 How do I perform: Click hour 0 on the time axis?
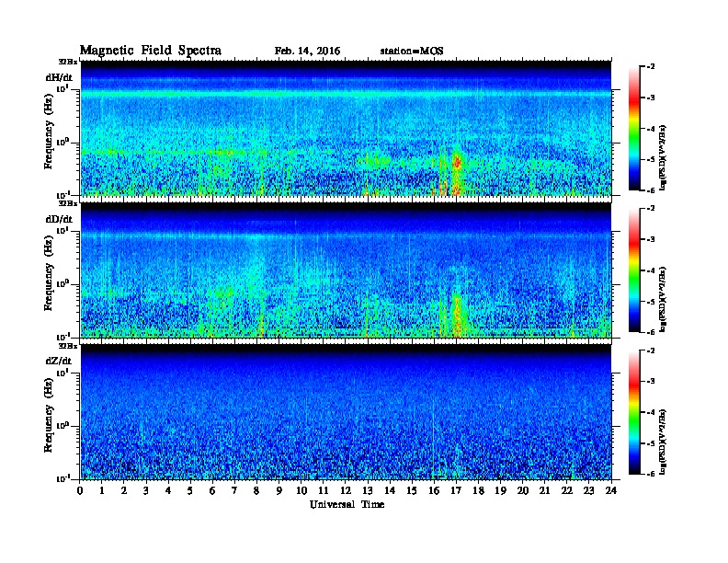point(80,490)
